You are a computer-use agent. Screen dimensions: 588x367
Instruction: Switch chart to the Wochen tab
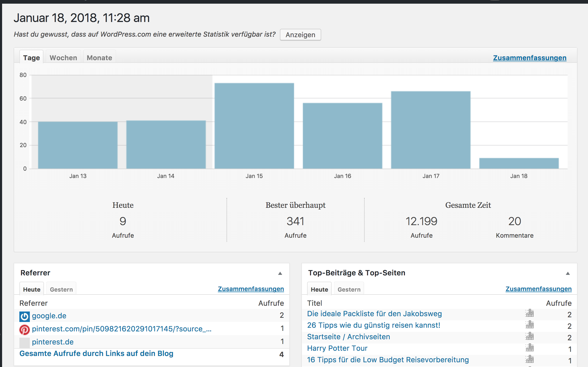(63, 58)
